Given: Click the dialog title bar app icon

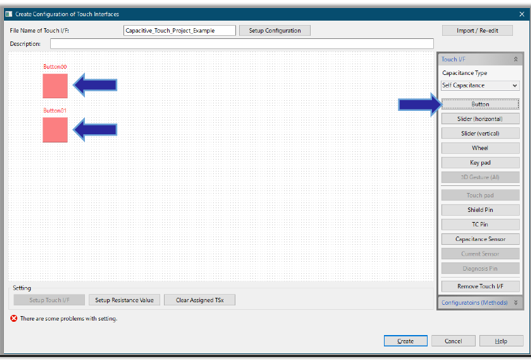Looking at the screenshot, I should tap(9, 14).
